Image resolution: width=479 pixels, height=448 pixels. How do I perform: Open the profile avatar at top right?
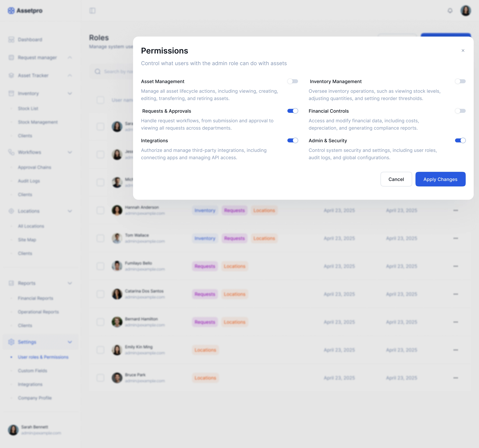(465, 11)
